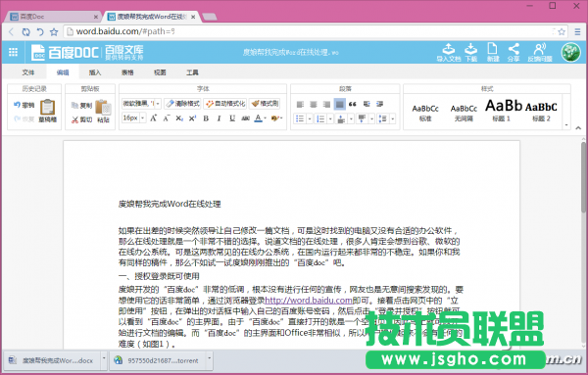Open the word.baidu.com hyperlink in document

[309, 300]
